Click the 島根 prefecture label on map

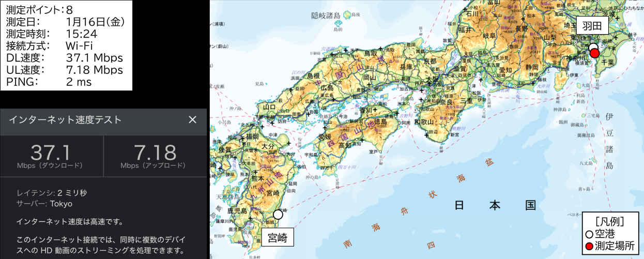click(x=313, y=75)
